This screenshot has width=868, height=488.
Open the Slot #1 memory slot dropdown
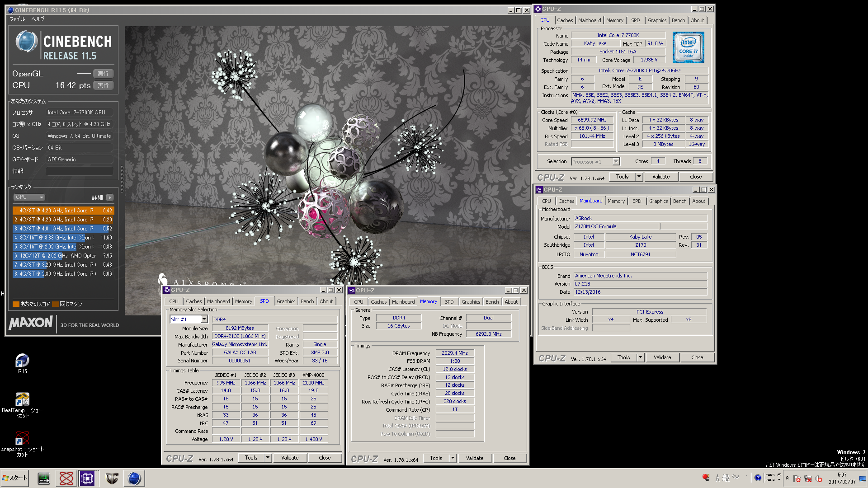coord(204,319)
